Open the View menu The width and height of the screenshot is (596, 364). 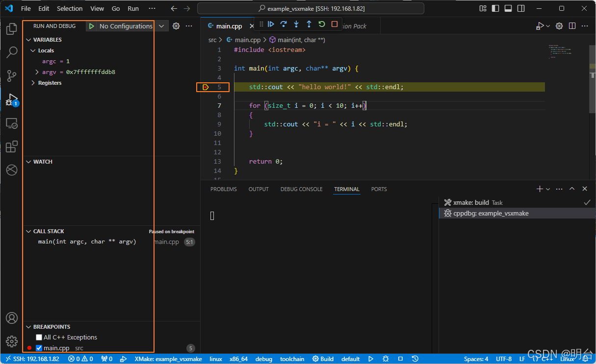97,8
